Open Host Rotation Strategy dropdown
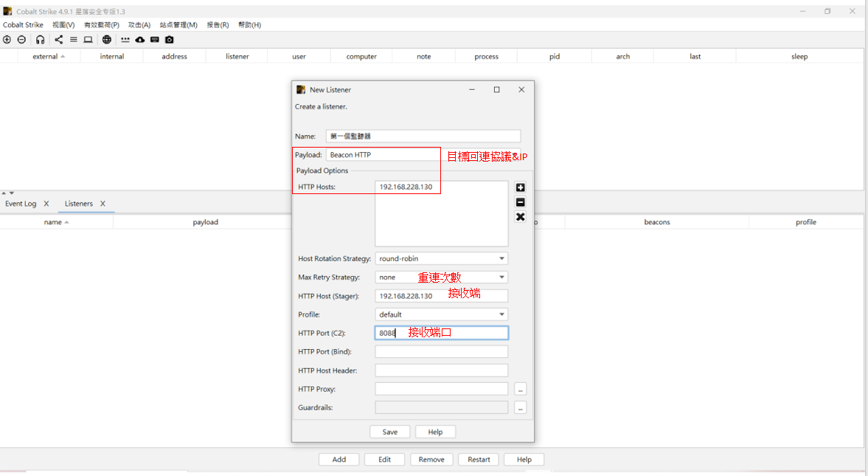The image size is (868, 476). 441,258
